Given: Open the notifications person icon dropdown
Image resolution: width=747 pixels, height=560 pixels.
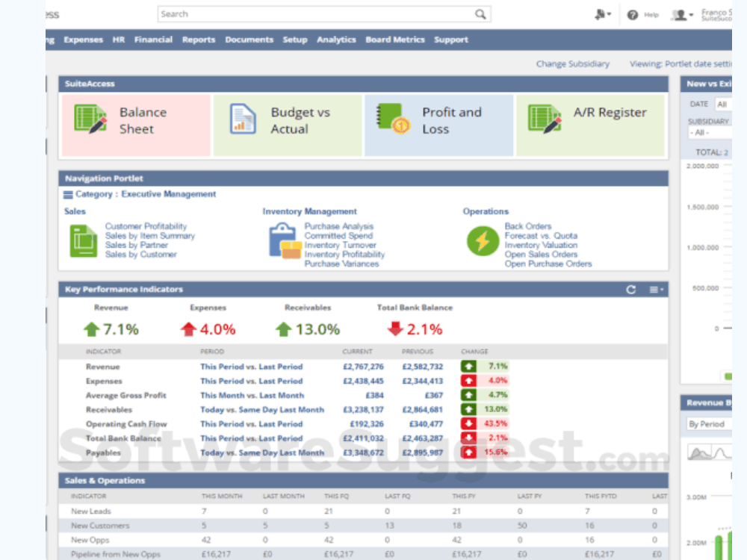Looking at the screenshot, I should (603, 15).
